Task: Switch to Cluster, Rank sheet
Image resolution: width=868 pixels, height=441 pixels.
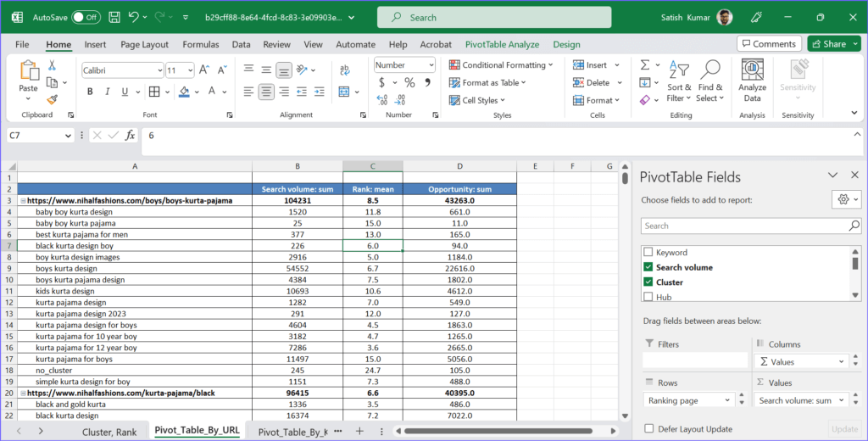Action: [109, 433]
